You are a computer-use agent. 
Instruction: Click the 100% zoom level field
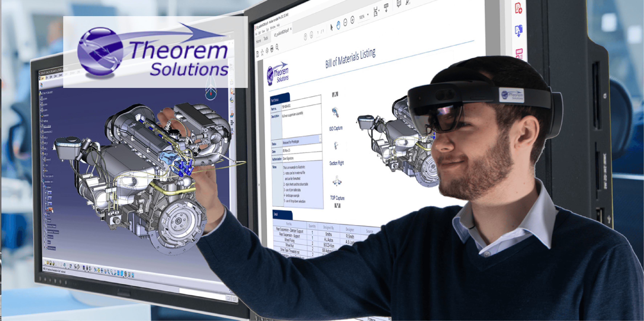pos(362,17)
